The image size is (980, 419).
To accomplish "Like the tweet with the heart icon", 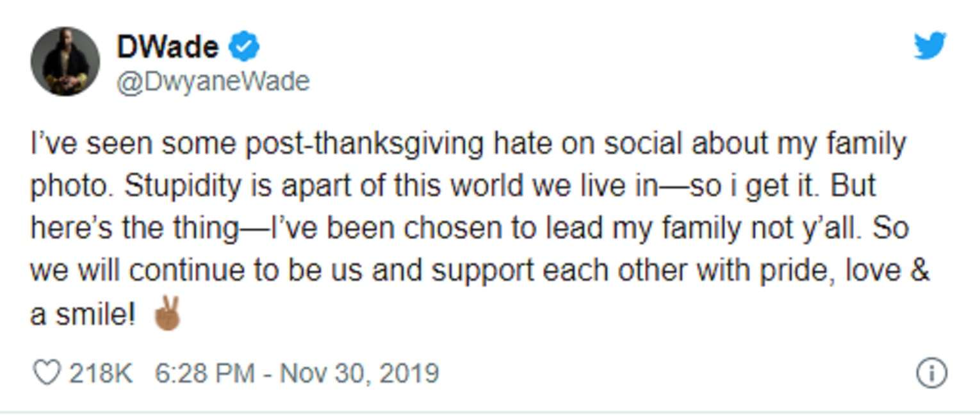I will point(46,373).
